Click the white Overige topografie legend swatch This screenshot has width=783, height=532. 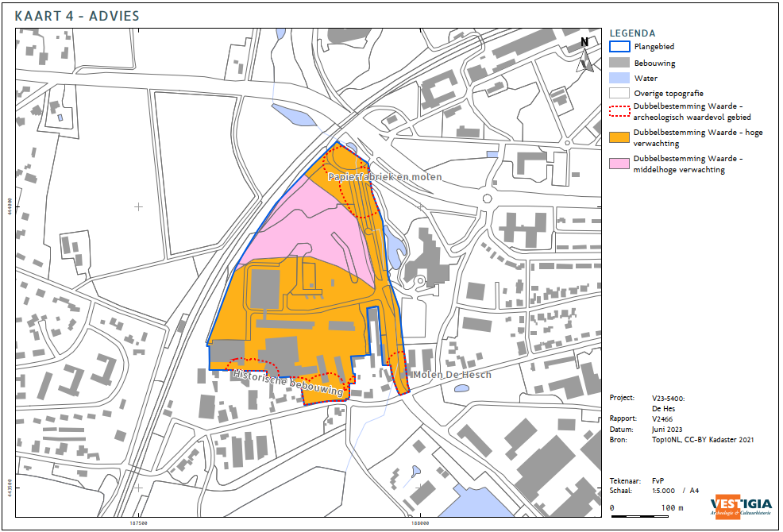619,93
